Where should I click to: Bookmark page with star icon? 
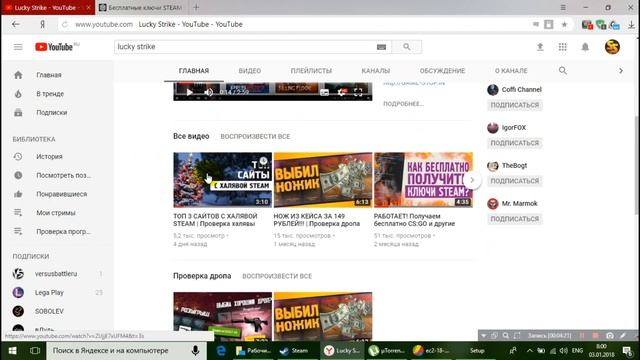564,24
